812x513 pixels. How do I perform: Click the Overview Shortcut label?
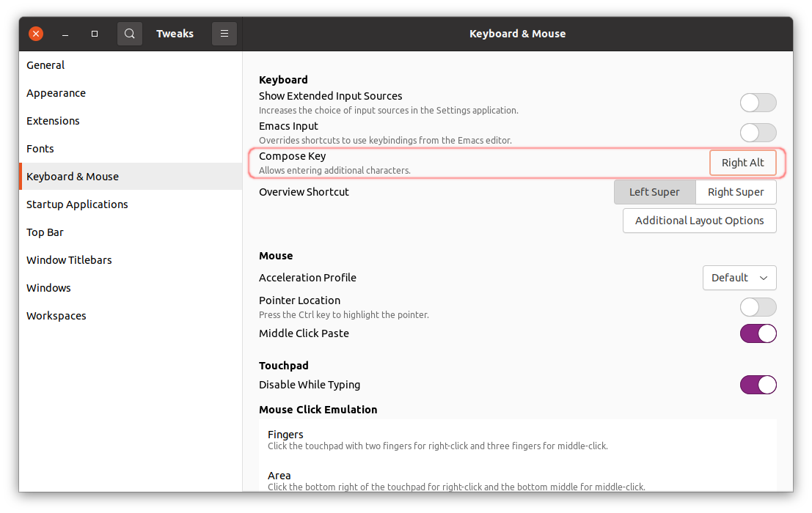point(304,192)
